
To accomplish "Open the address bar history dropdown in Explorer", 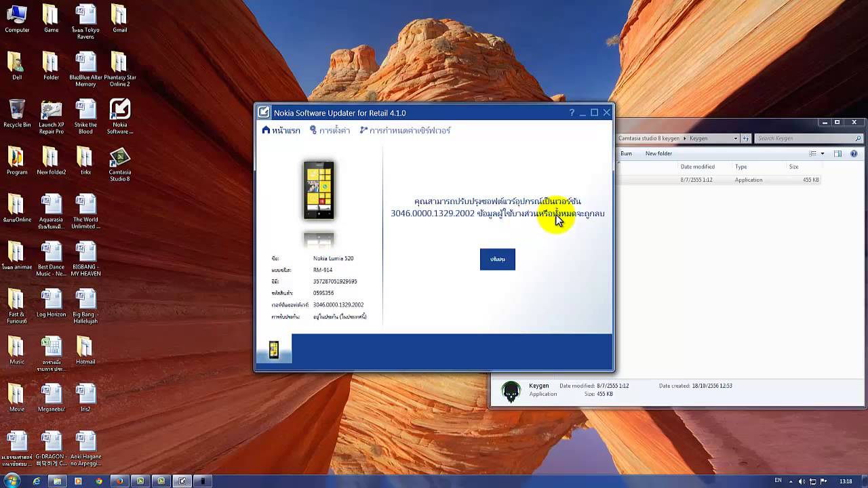I will coord(735,138).
